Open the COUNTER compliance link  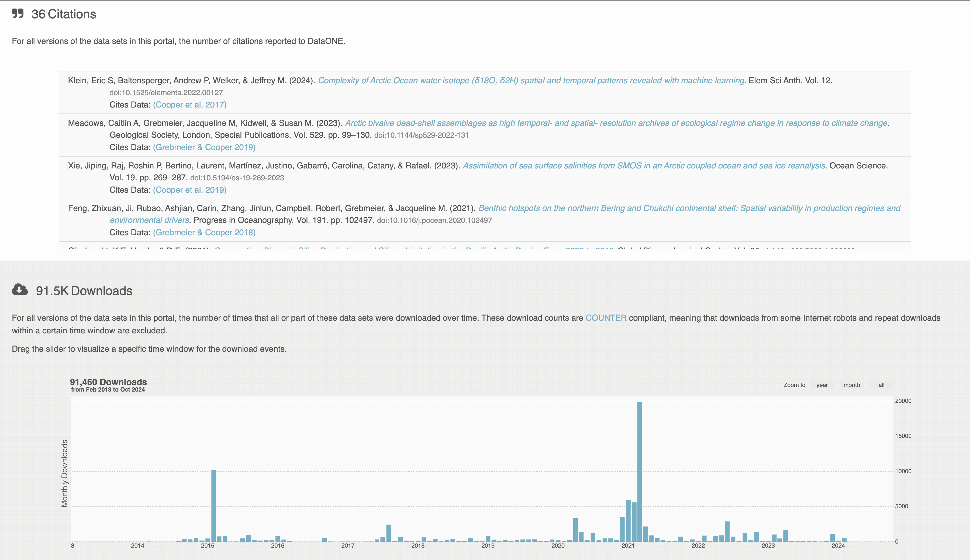point(606,318)
